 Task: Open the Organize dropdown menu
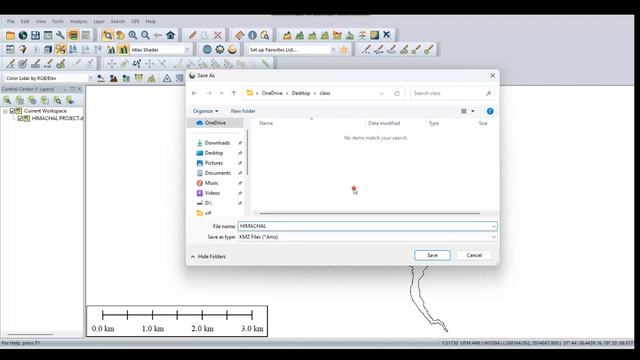tap(205, 111)
